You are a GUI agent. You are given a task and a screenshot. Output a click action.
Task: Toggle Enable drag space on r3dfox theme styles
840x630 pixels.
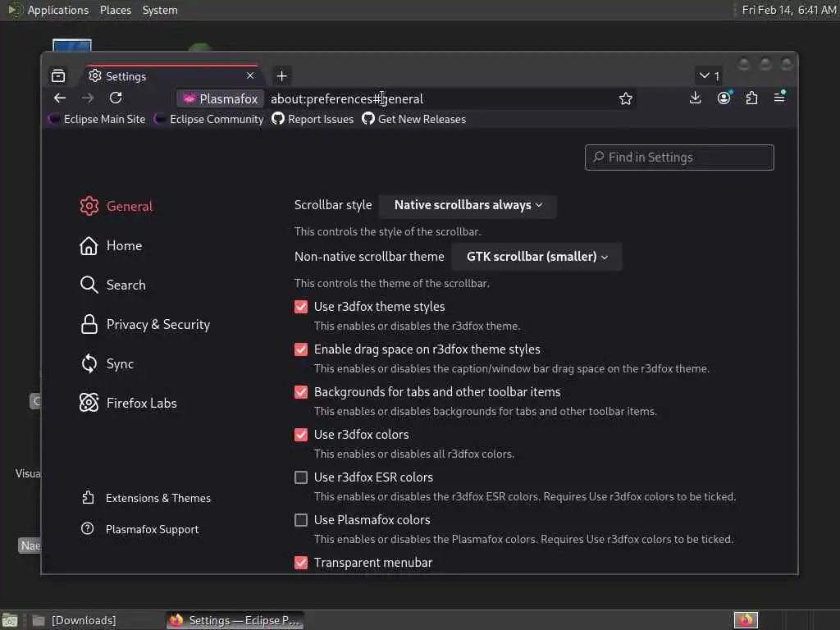tap(301, 349)
